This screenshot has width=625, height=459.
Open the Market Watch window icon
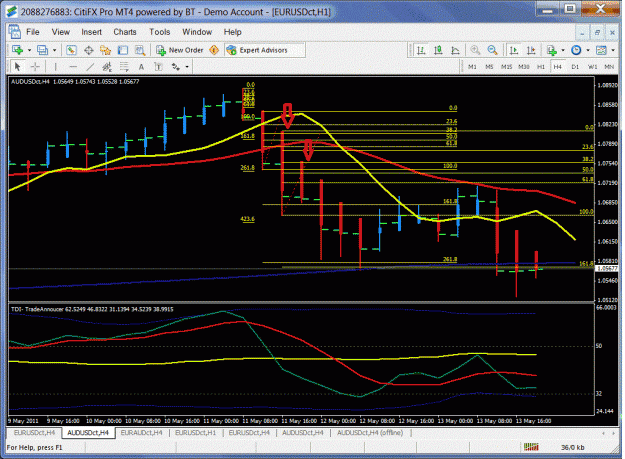pos(71,50)
